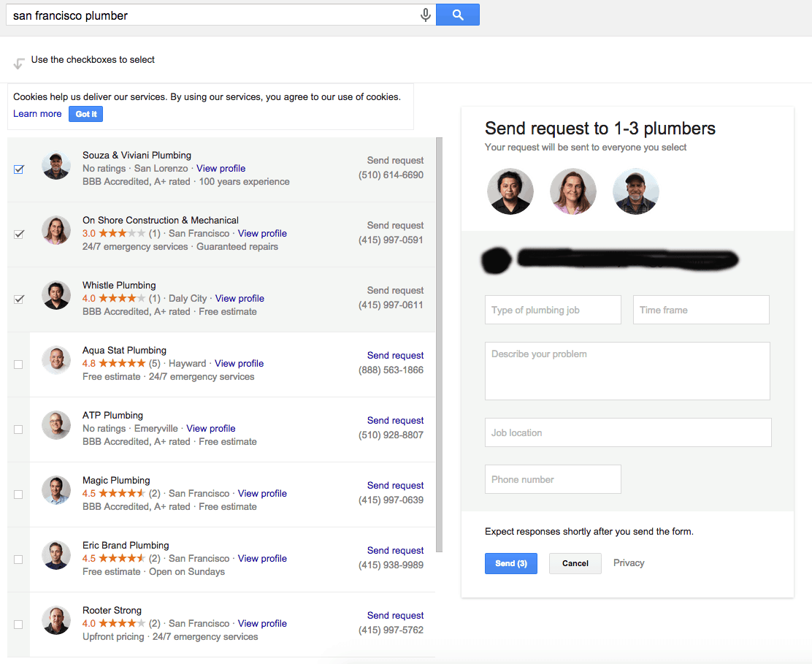The width and height of the screenshot is (812, 664).
Task: Click first selected plumber avatar in request panel
Action: tap(510, 191)
